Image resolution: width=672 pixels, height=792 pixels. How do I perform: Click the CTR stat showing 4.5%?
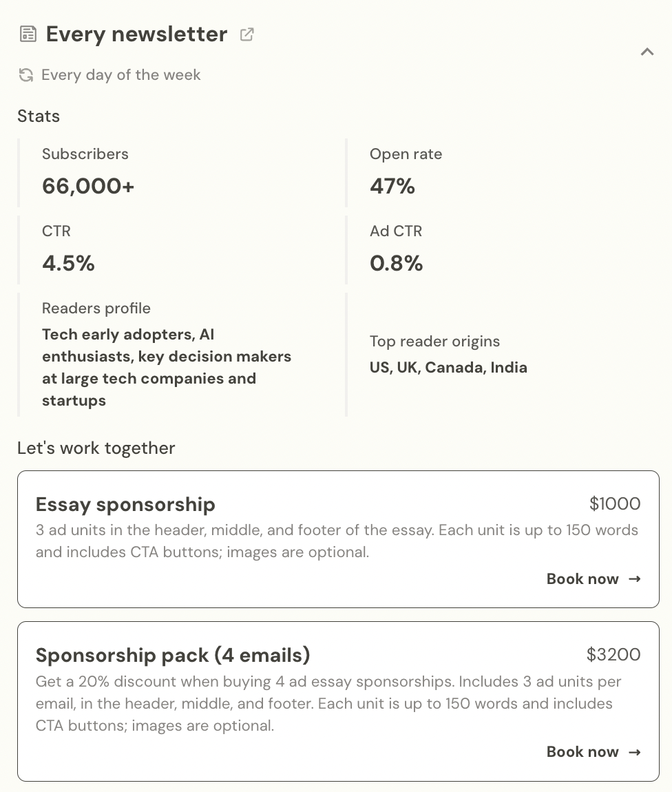[x=68, y=249]
